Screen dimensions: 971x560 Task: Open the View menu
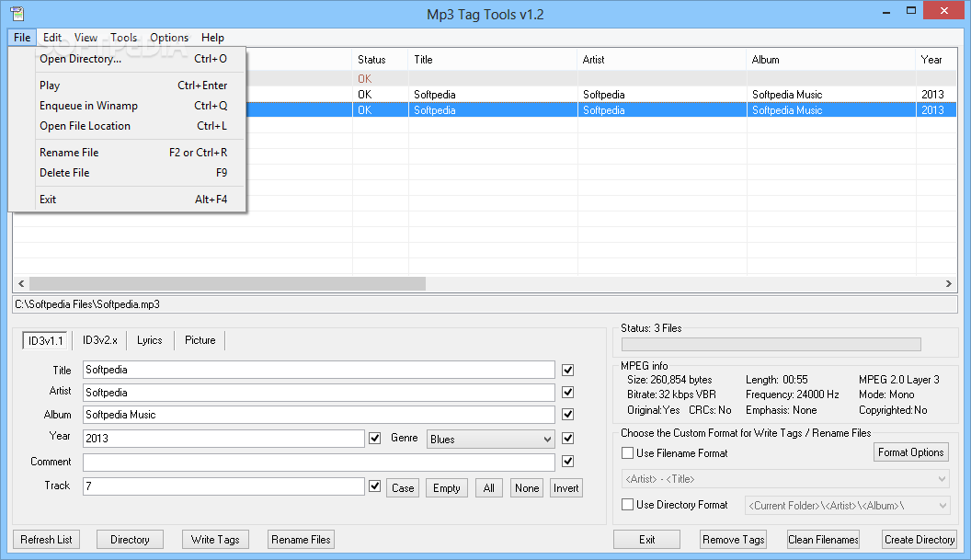pyautogui.click(x=86, y=37)
